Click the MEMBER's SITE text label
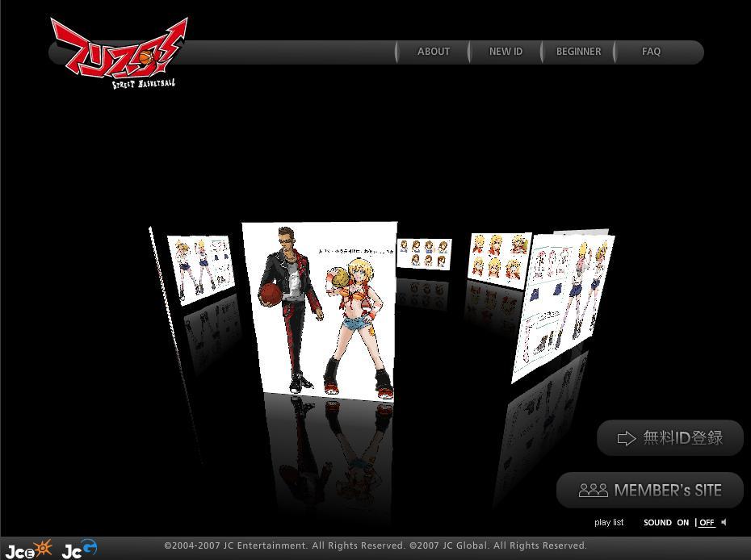The image size is (751, 560). tap(668, 490)
